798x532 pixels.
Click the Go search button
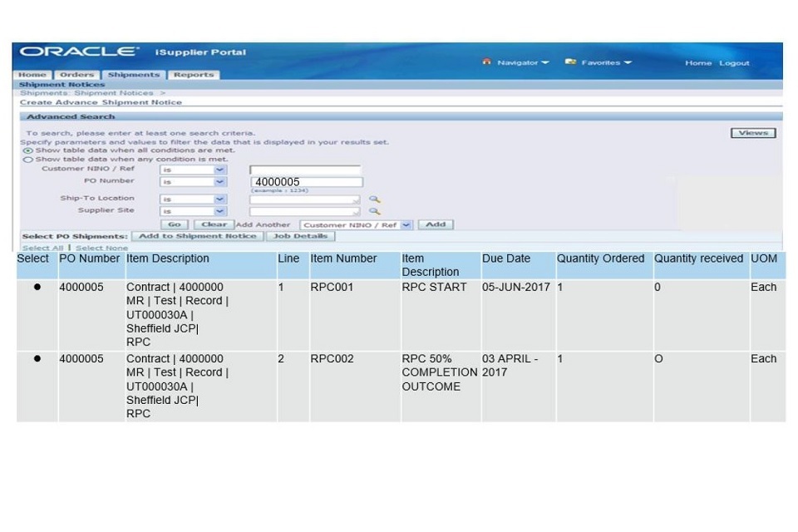point(174,224)
